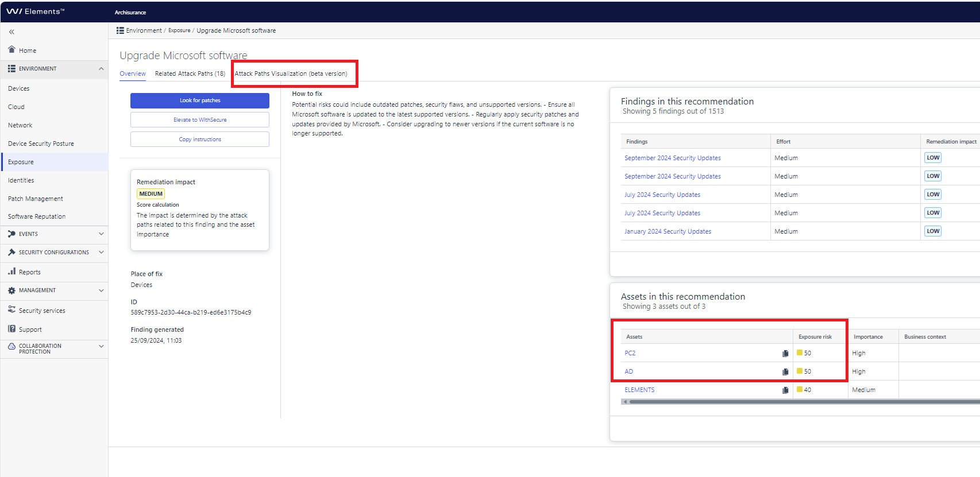Screen dimensions: 980x477
Task: Click the Environment section list icon
Action: point(11,69)
